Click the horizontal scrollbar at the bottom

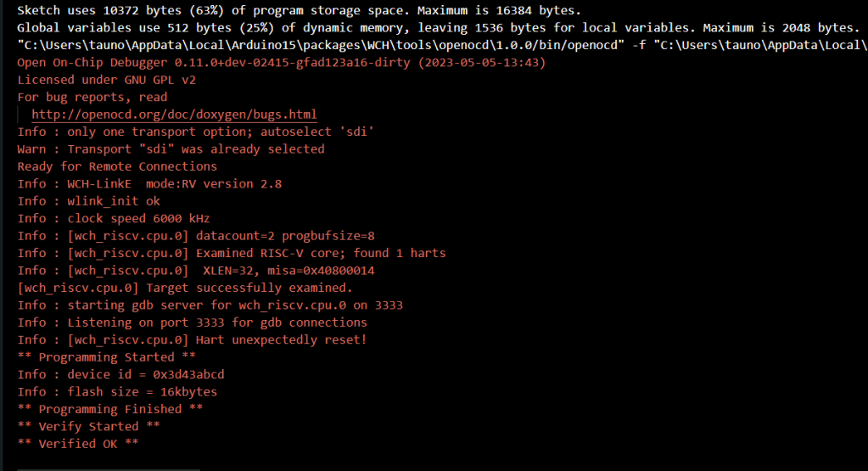pyautogui.click(x=109, y=468)
